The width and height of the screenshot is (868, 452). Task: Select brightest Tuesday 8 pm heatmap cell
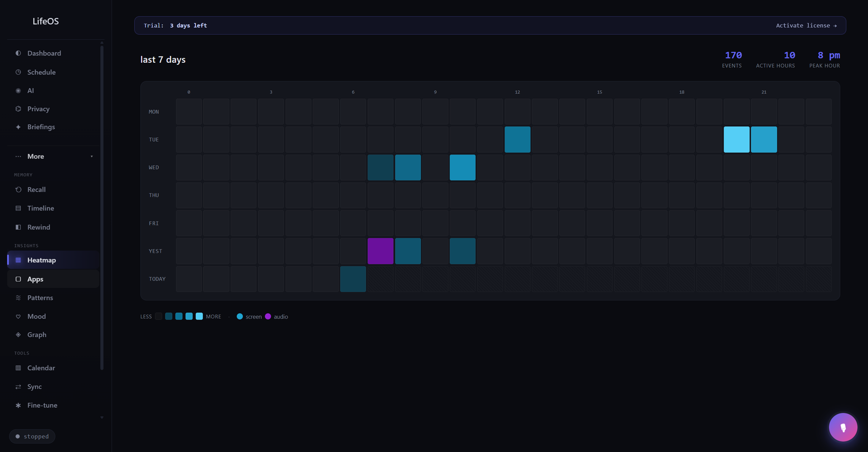point(736,140)
